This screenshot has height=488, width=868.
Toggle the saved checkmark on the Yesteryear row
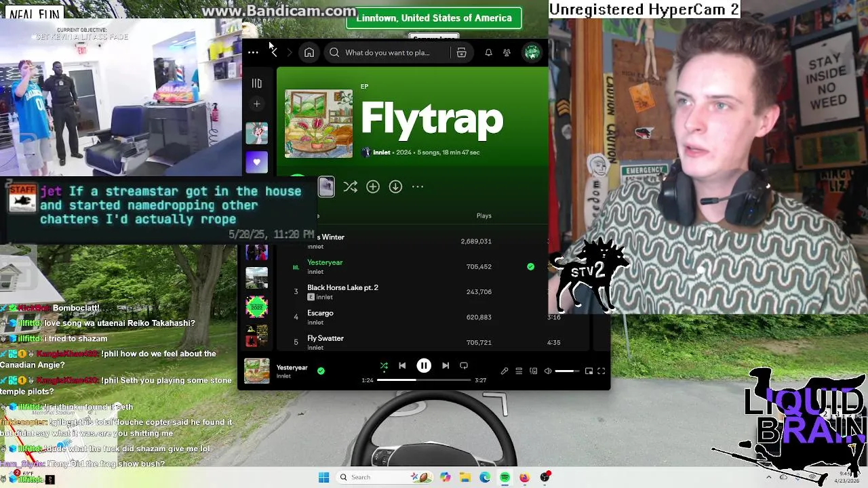pos(530,266)
